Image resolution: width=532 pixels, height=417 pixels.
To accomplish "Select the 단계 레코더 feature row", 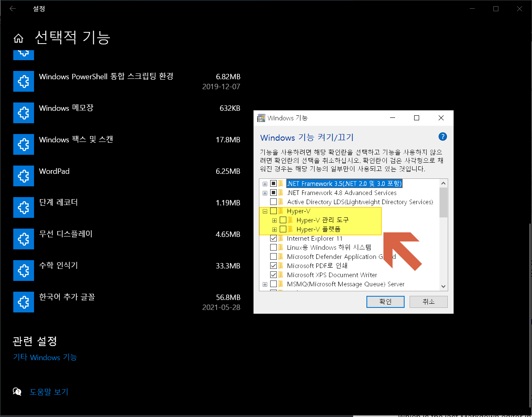I will pos(127,207).
